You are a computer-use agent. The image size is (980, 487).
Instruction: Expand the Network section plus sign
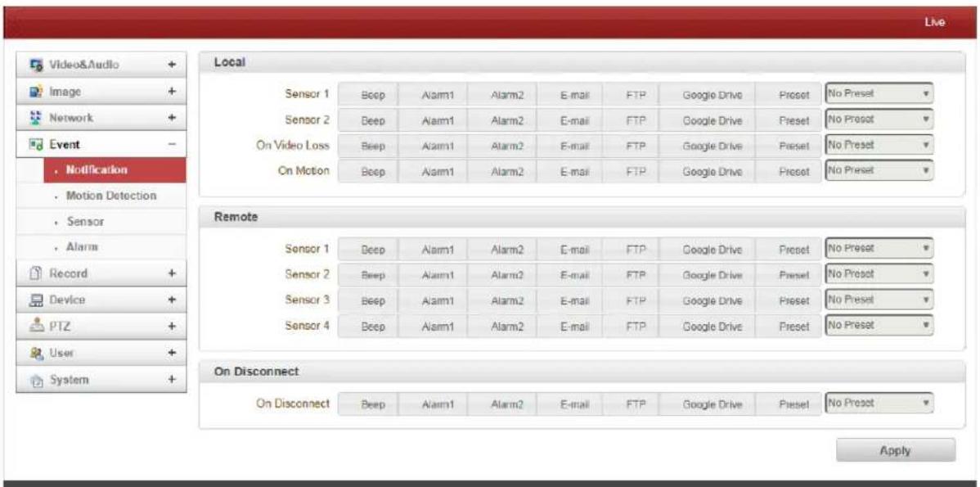[172, 118]
